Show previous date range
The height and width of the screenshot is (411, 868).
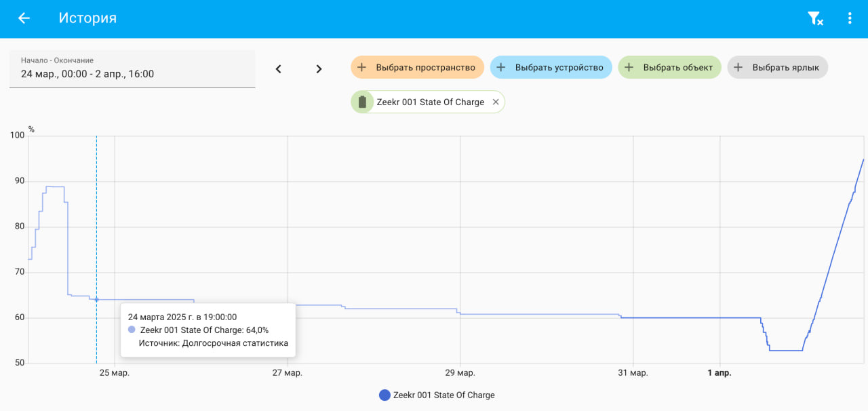[278, 68]
